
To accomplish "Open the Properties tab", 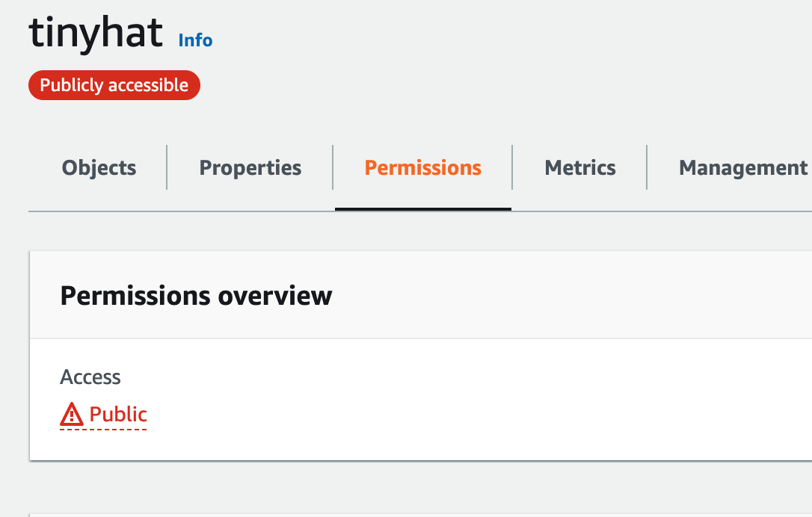I will [250, 167].
